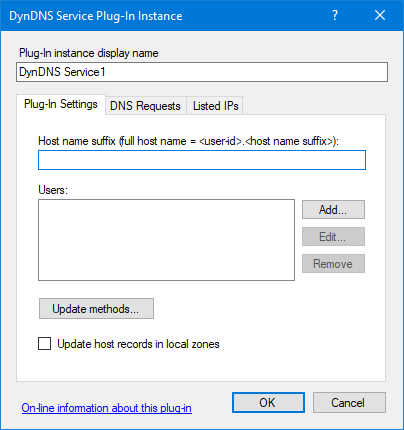404x430 pixels.
Task: Click inside the empty Users list
Action: (166, 240)
